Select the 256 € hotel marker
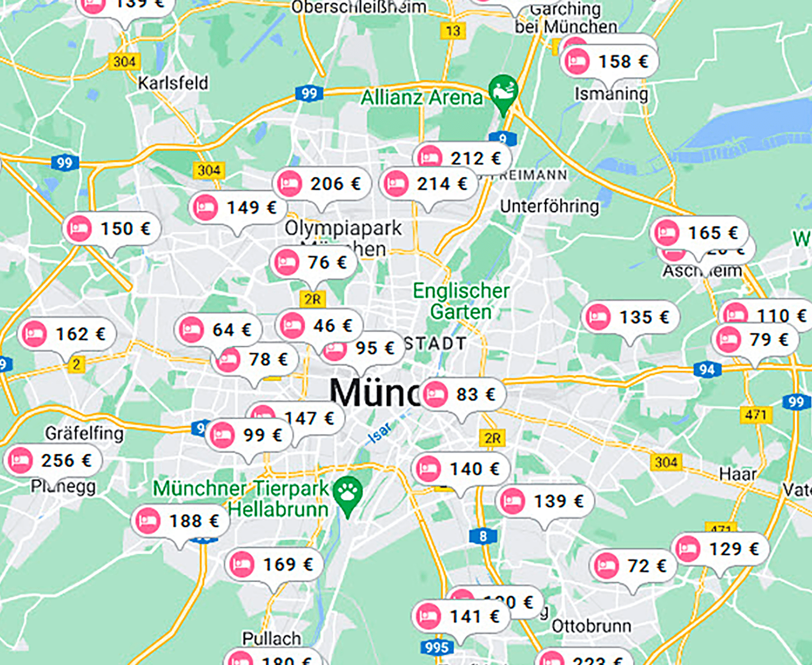Viewport: 812px width, 665px height. 53,460
